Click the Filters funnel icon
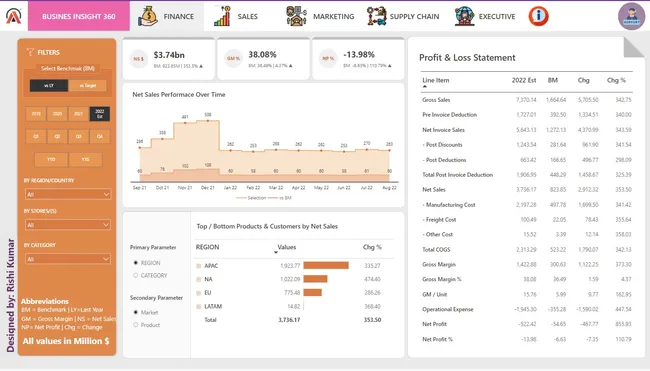The width and height of the screenshot is (650, 371). point(30,52)
